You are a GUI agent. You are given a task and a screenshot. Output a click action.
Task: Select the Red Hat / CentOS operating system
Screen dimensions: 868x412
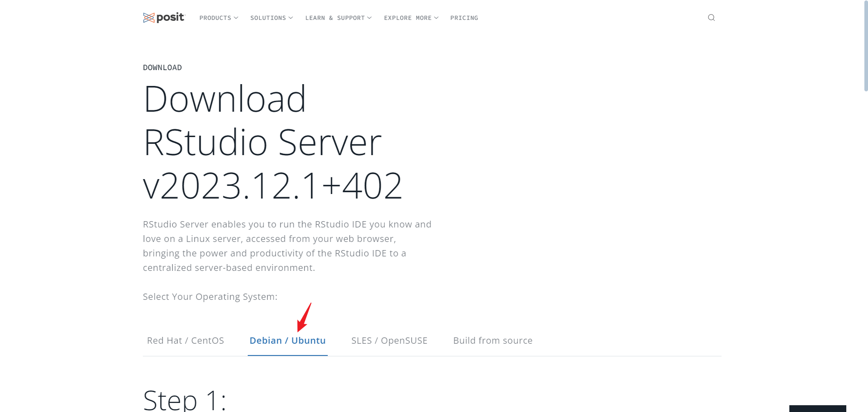tap(185, 341)
